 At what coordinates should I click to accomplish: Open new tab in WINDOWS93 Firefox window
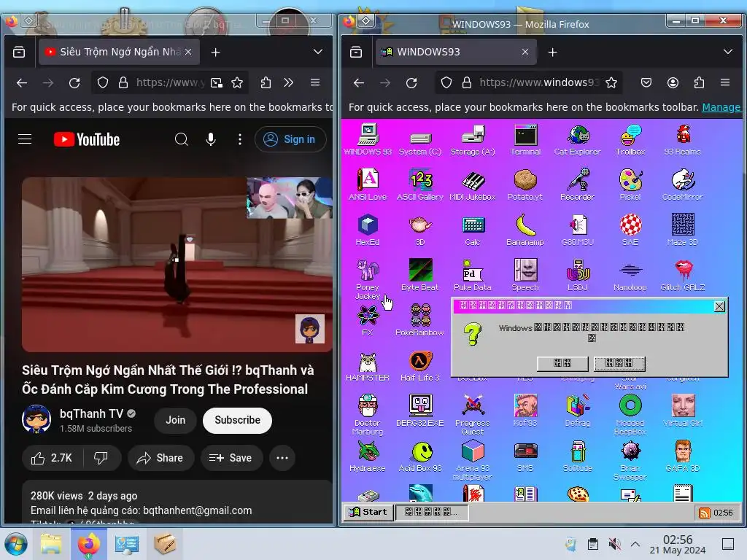(x=553, y=52)
